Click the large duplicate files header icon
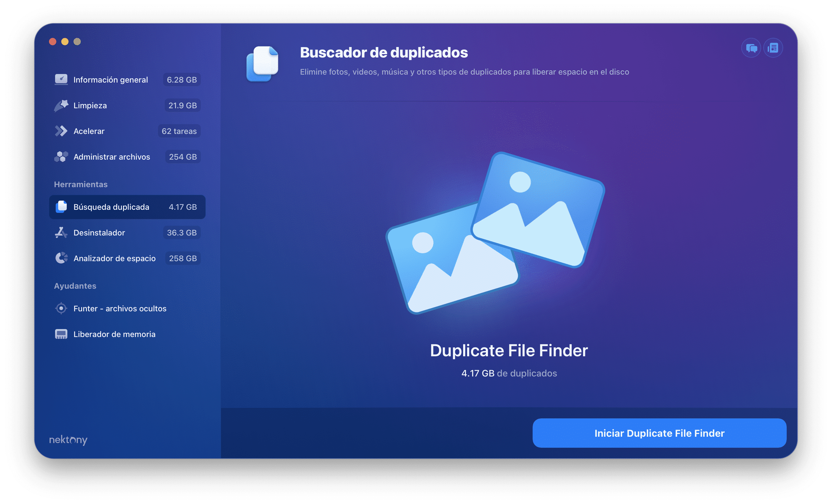The width and height of the screenshot is (832, 504). pyautogui.click(x=262, y=64)
